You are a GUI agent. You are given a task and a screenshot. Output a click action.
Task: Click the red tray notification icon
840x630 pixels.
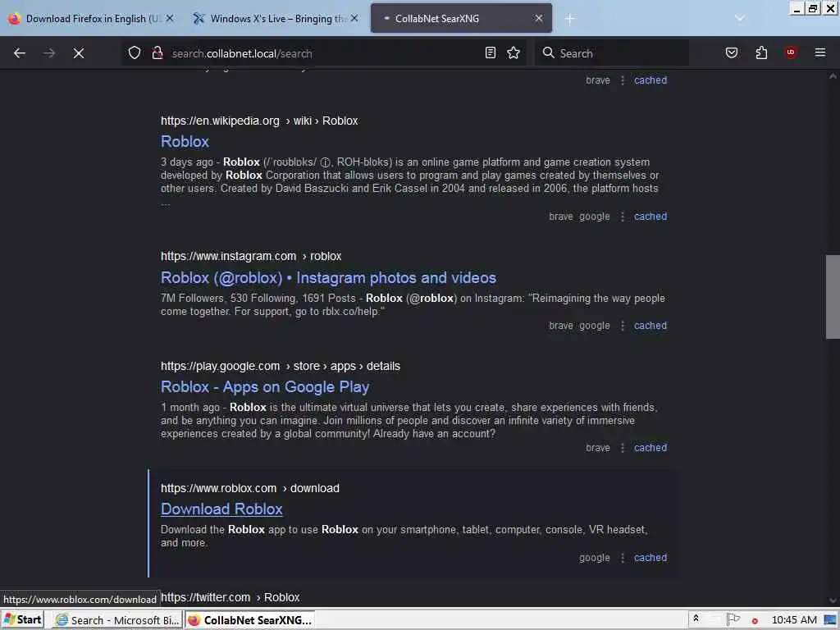755,621
